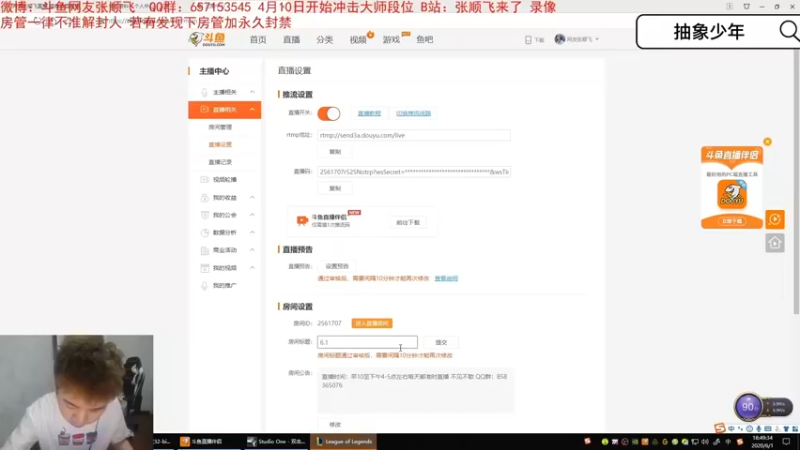
Task: Open the 查看说明 link
Action: pyautogui.click(x=446, y=279)
